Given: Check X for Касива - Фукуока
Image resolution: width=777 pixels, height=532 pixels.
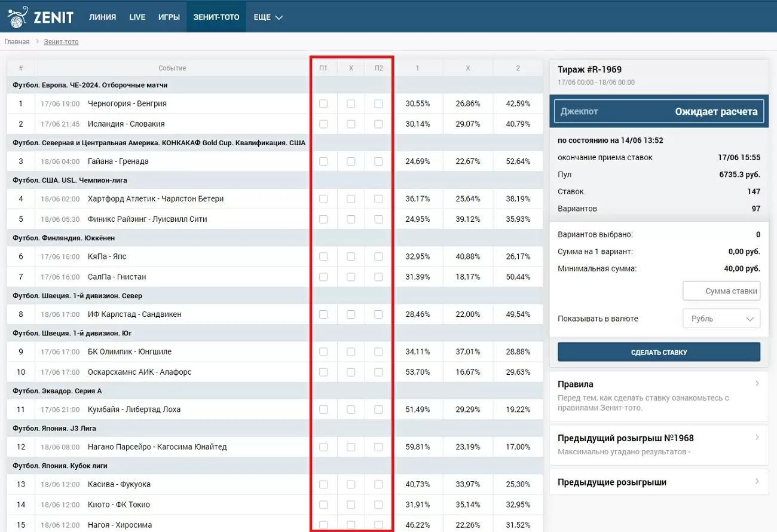Looking at the screenshot, I should [x=351, y=484].
